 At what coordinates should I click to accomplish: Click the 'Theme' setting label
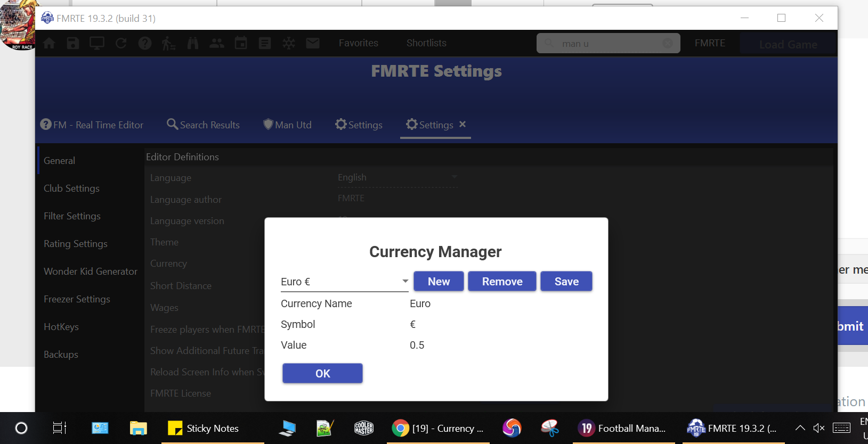pos(164,242)
